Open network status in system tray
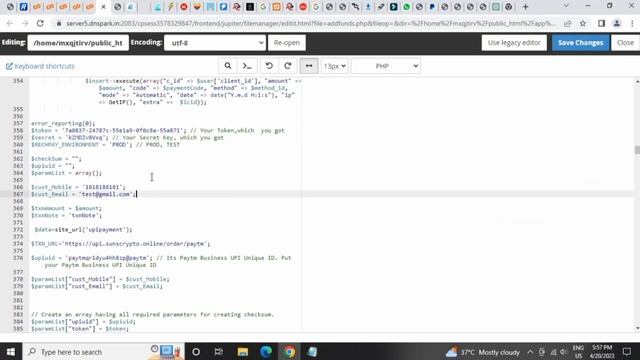The image size is (640, 360). pos(553,352)
